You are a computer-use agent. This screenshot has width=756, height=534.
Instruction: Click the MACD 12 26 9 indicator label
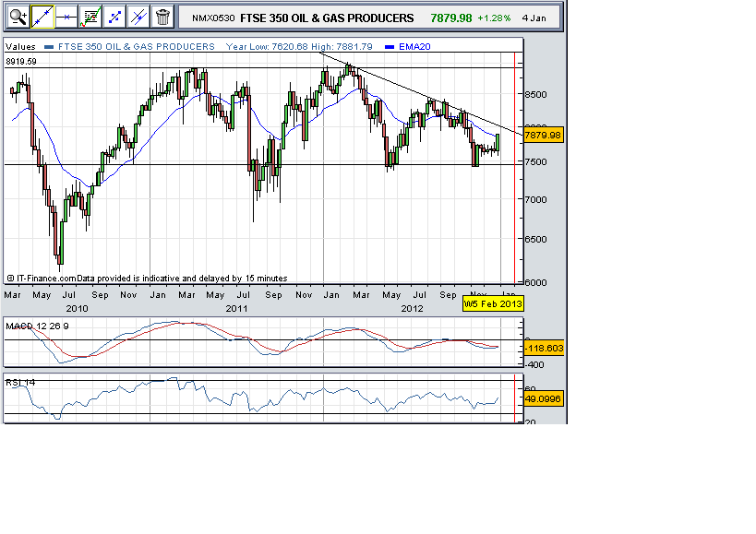pos(37,326)
